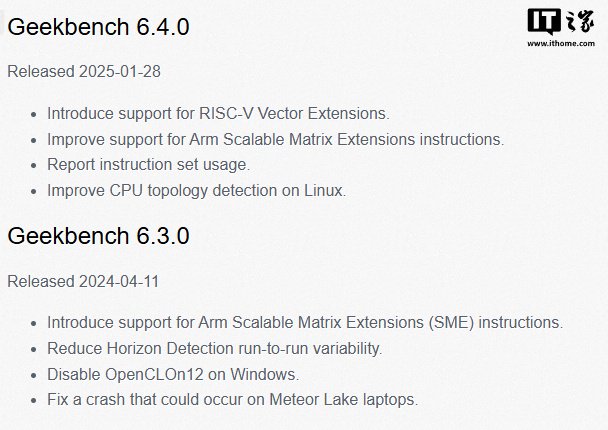Select the Released 2025-01-28 date line
The width and height of the screenshot is (608, 430).
(x=84, y=72)
